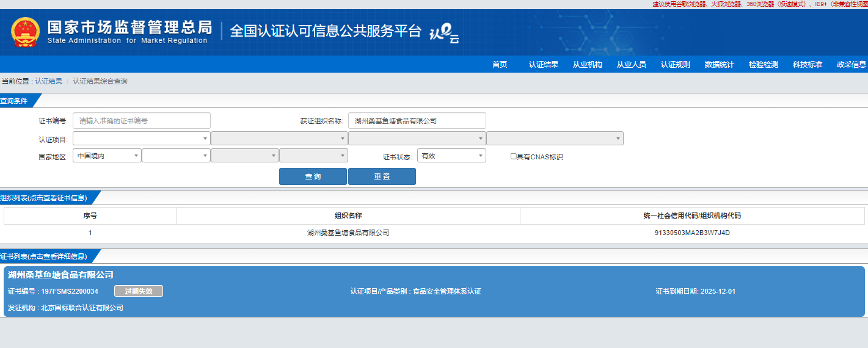Click the 查询 search button
The image size is (868, 348).
tap(313, 176)
